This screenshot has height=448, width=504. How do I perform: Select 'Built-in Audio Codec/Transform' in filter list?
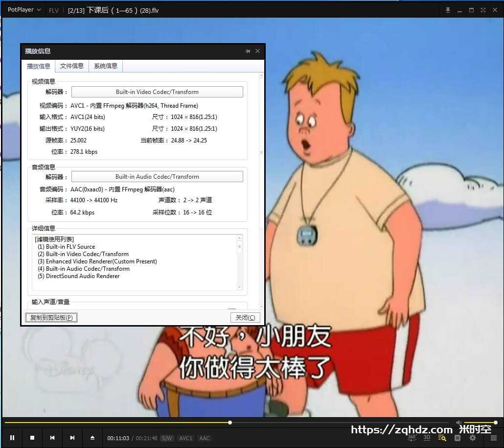(x=84, y=268)
